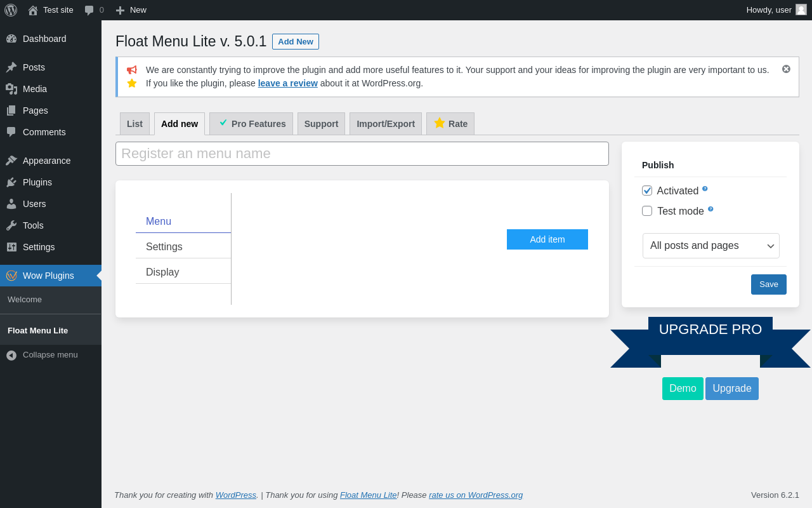
Task: Open Pages menu item
Action: coord(51,110)
